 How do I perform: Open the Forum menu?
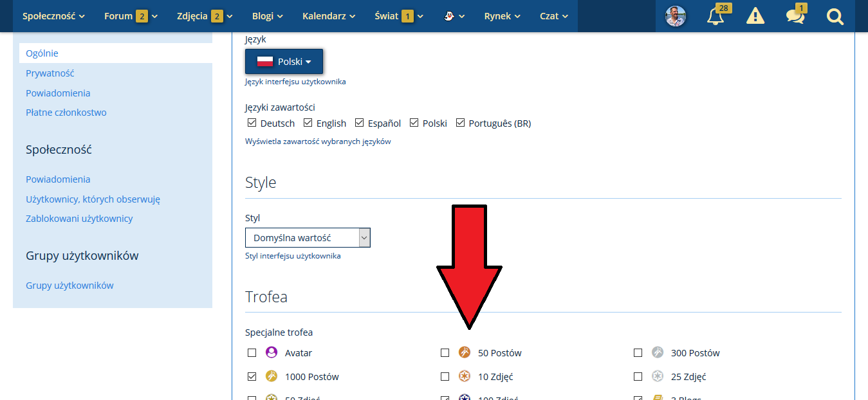131,16
